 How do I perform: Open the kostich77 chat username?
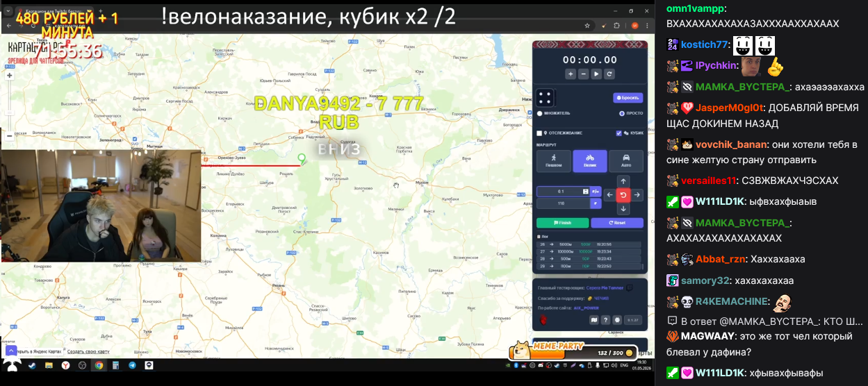click(x=703, y=45)
